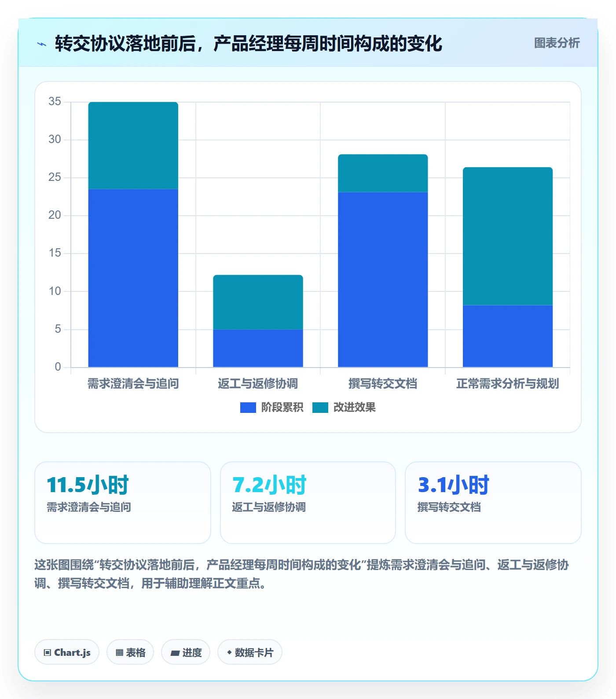The width and height of the screenshot is (616, 699).
Task: Click the y-axis value 35
Action: tap(55, 102)
